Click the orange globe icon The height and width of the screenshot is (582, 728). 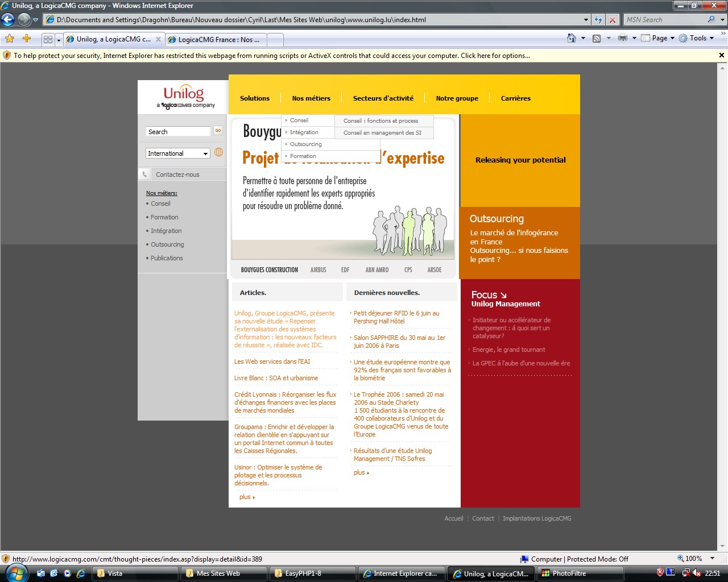(x=218, y=152)
